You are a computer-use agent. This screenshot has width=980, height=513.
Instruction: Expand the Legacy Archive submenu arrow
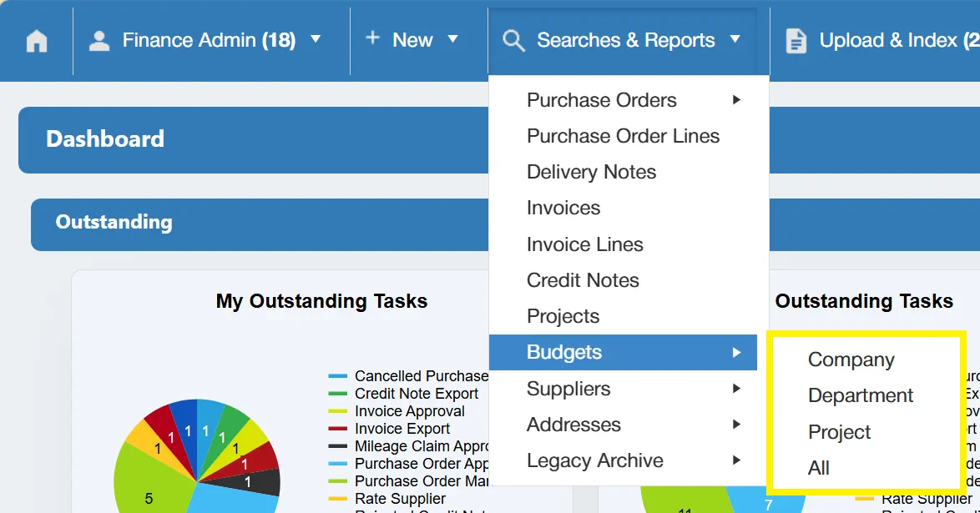pos(736,460)
